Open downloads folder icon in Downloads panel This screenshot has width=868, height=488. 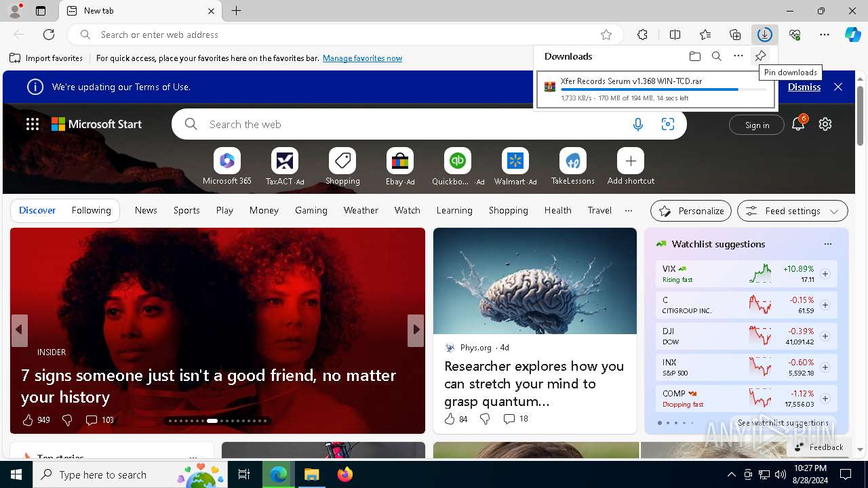[695, 56]
